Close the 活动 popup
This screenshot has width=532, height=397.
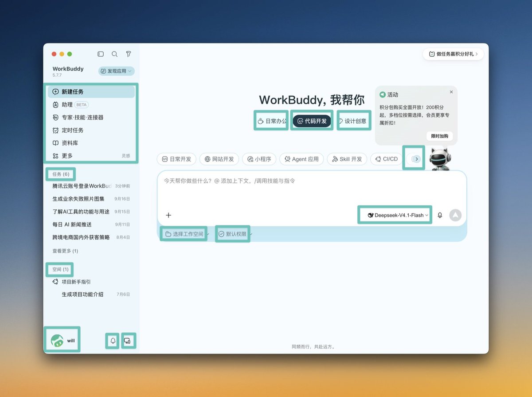451,92
